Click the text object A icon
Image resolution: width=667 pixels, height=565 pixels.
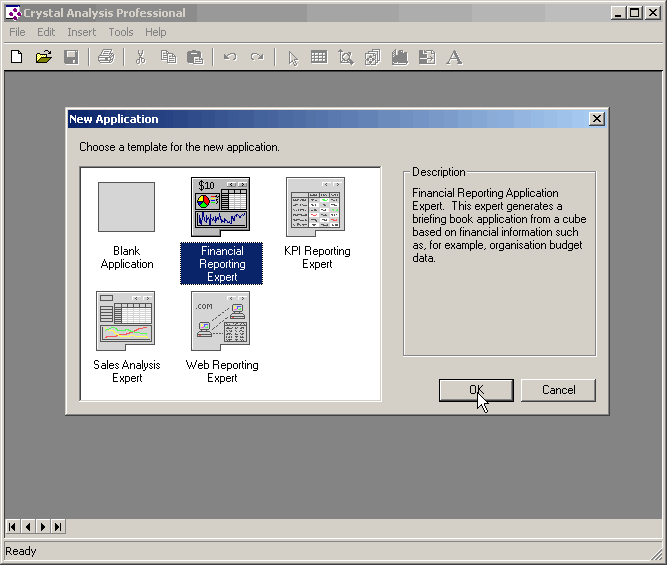click(x=454, y=57)
